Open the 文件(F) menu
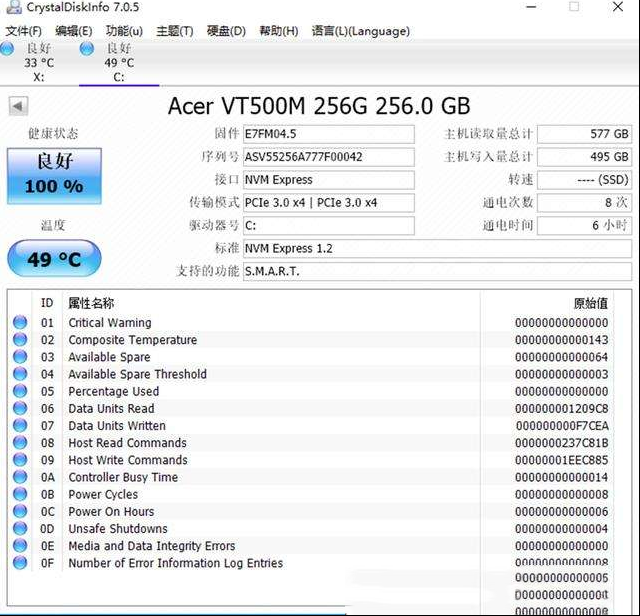The image size is (640, 616). click(x=23, y=31)
